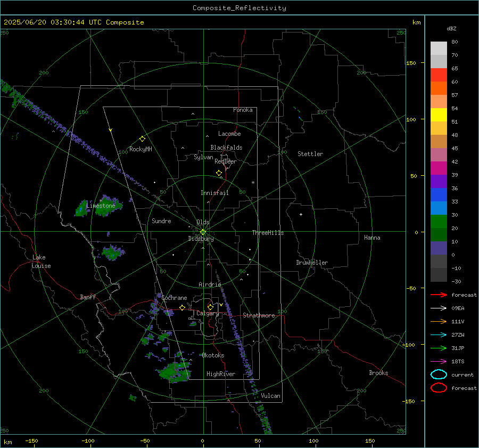Image resolution: width=479 pixels, height=448 pixels.
Task: Click the Okotoks label
Action: [x=213, y=355]
